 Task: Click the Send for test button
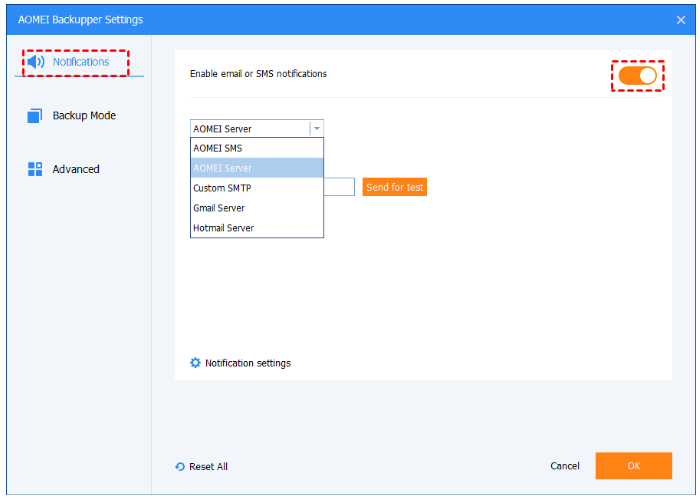(395, 187)
